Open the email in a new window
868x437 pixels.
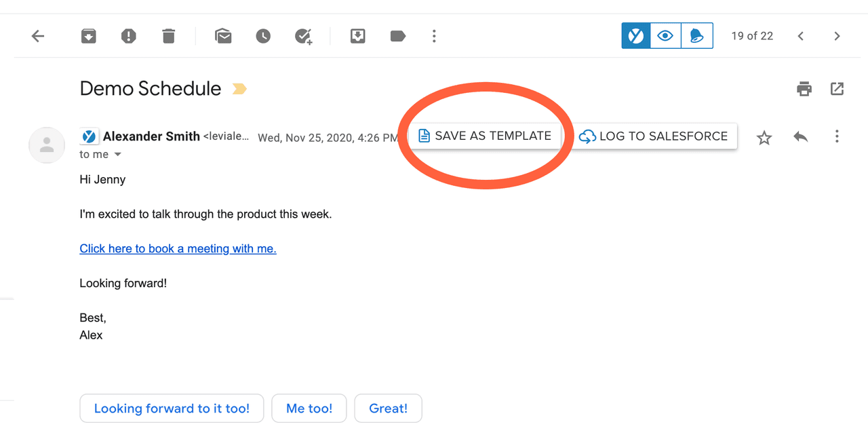[x=837, y=88]
